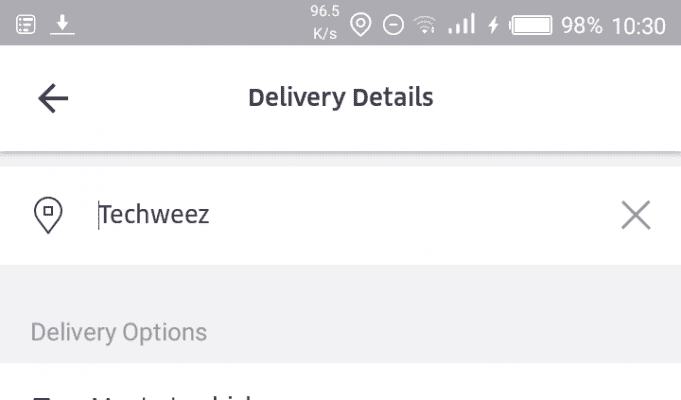Tap the download arrow in status bar

62,24
